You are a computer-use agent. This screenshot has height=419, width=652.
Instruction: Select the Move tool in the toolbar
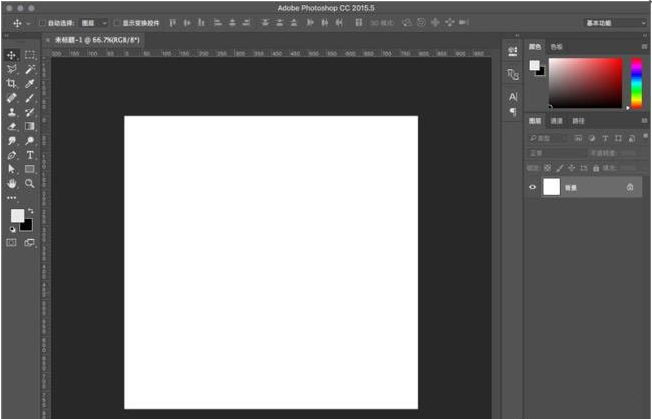tap(12, 55)
